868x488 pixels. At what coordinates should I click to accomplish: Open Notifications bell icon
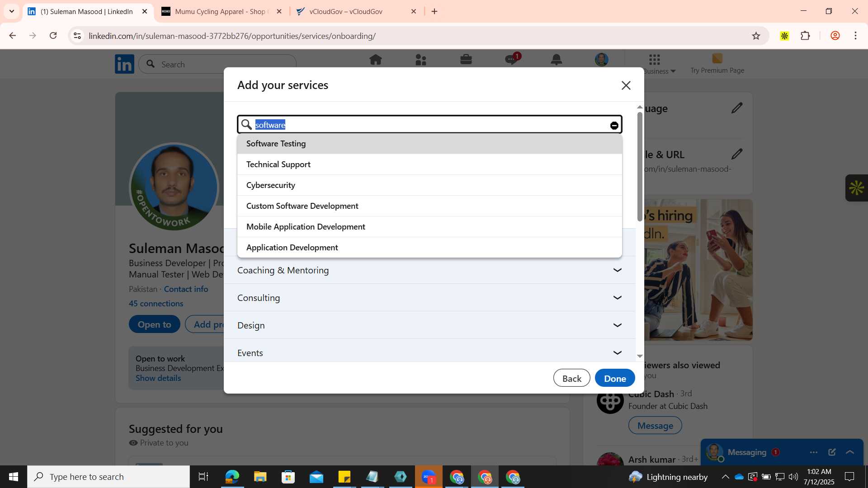tap(556, 60)
